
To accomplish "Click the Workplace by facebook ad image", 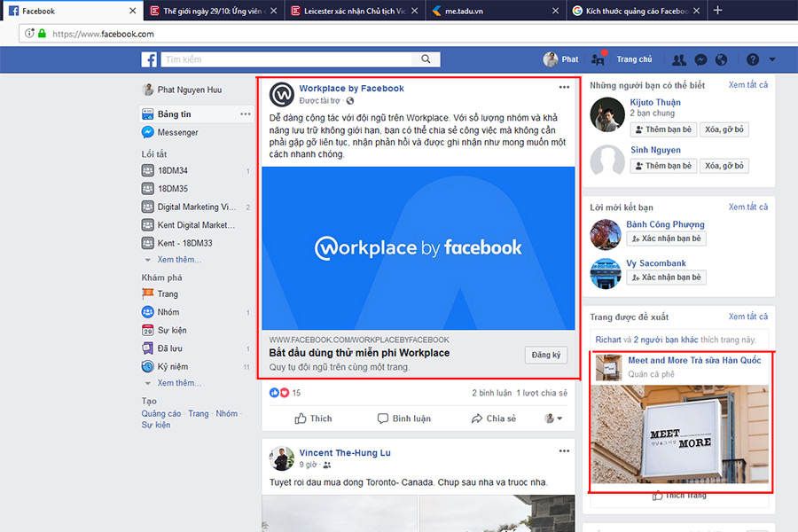I will click(x=419, y=248).
